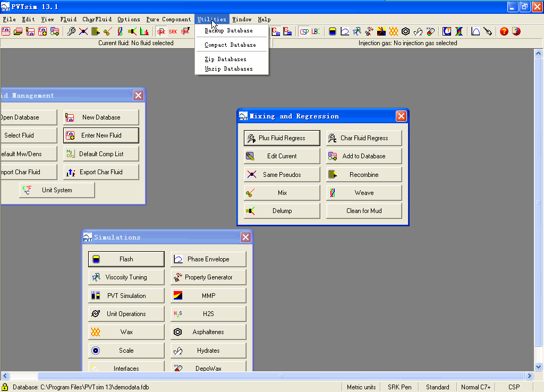Click the Same Pseudos toolbar icon
This screenshot has width=544, height=392.
[x=83, y=31]
